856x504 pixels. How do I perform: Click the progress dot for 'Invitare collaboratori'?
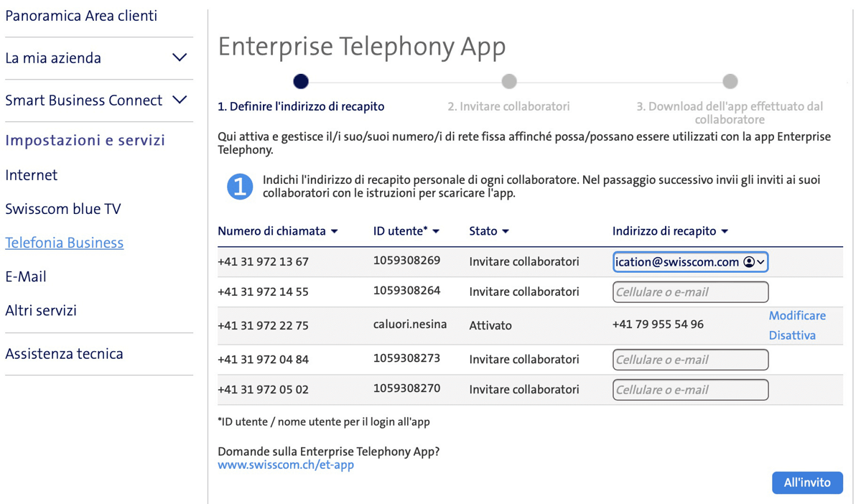[509, 81]
